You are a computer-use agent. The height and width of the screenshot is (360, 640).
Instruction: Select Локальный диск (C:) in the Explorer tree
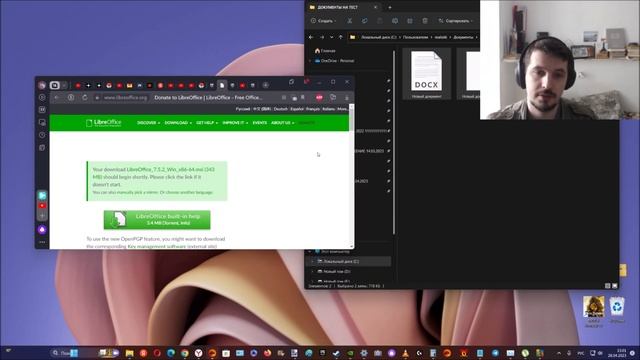tap(348, 261)
